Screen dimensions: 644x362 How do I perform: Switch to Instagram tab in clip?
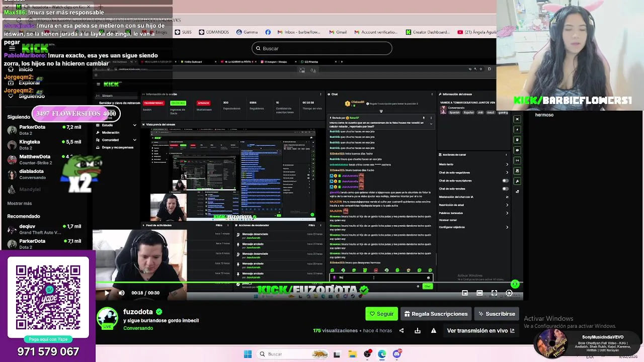point(279,62)
